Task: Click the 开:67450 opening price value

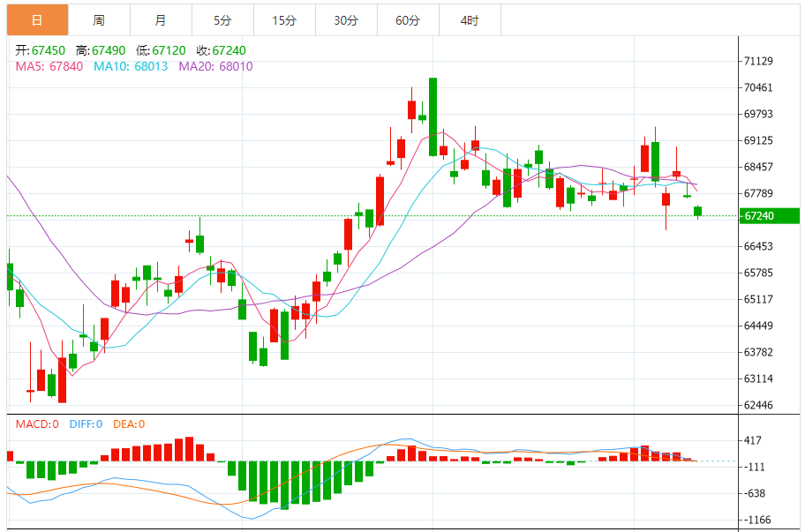Action: pyautogui.click(x=40, y=50)
